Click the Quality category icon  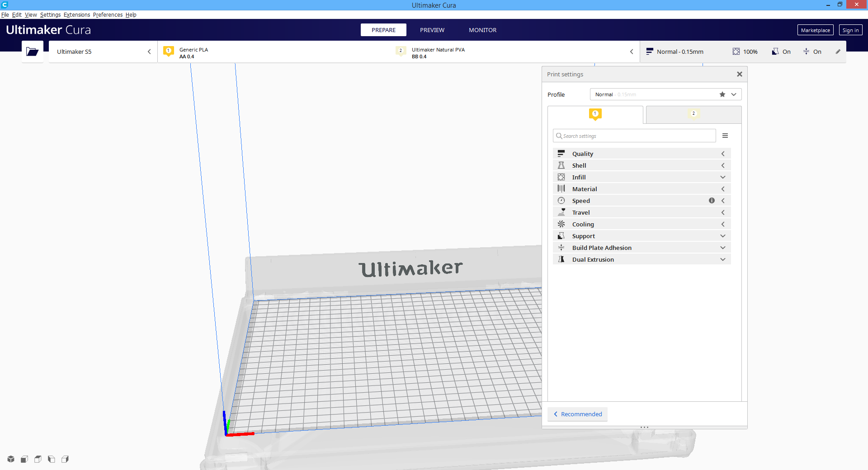point(561,154)
